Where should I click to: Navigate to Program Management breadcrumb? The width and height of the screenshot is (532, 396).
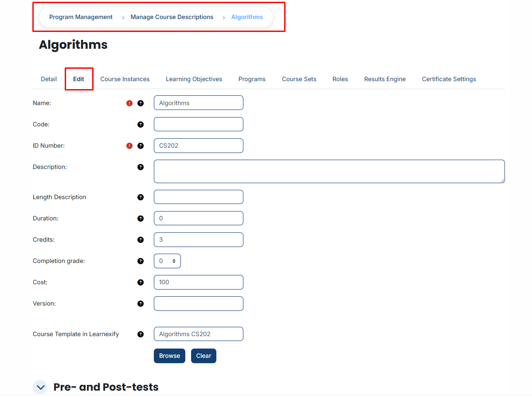click(x=81, y=17)
